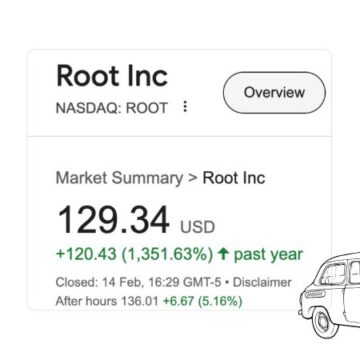Viewport: 360px width, 360px height.
Task: Click the car illustration's front grille badge
Action: 315,294
